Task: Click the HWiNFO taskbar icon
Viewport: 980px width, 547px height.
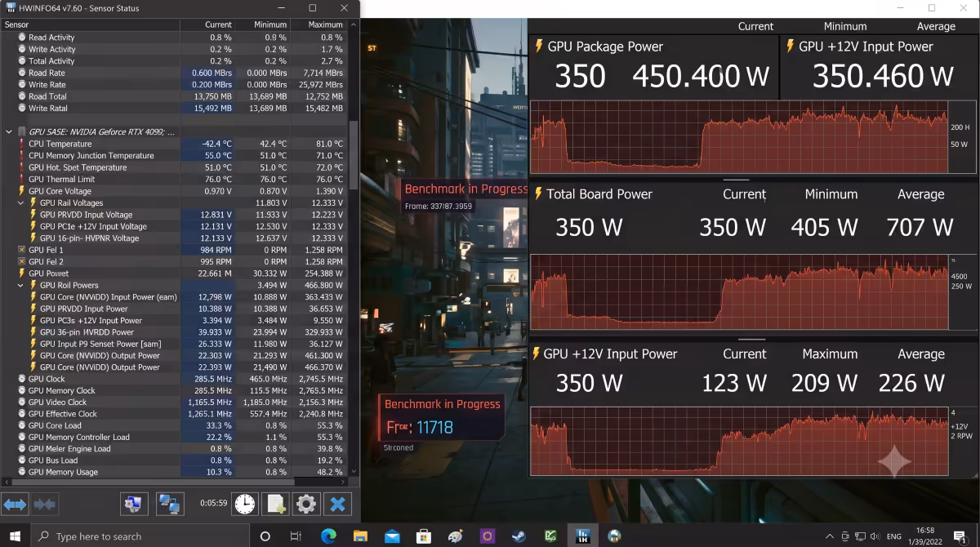Action: [583, 536]
